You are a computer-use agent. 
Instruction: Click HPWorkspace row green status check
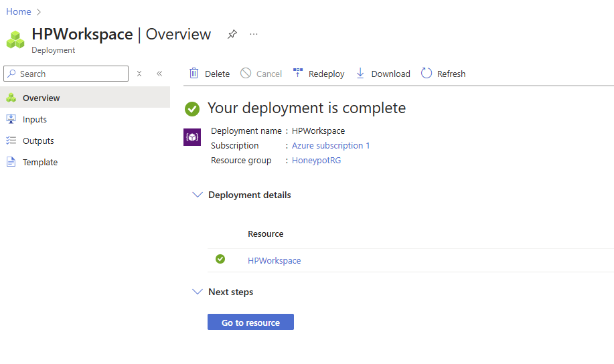point(220,259)
